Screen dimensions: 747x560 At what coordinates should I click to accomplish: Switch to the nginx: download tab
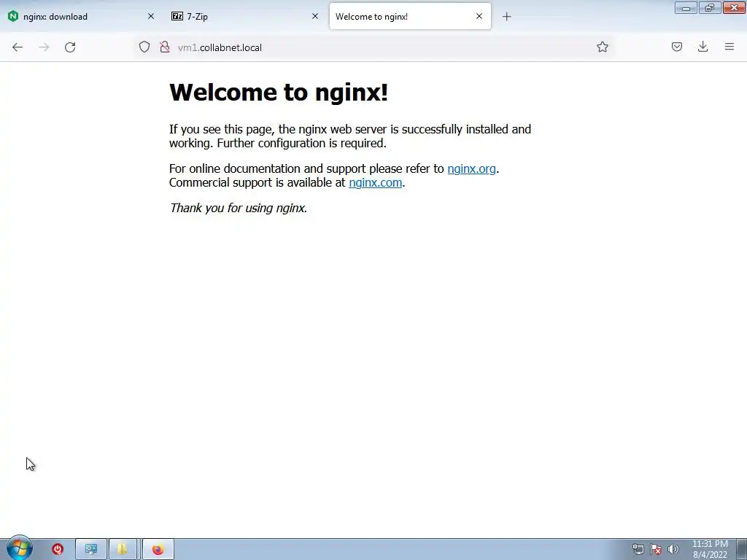click(81, 17)
